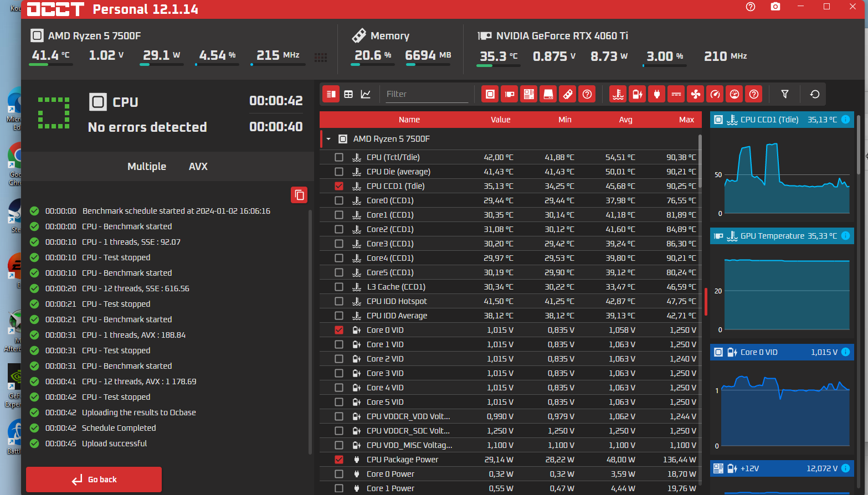Switch to the list-with-graphs sensor view
868x495 pixels.
click(331, 94)
